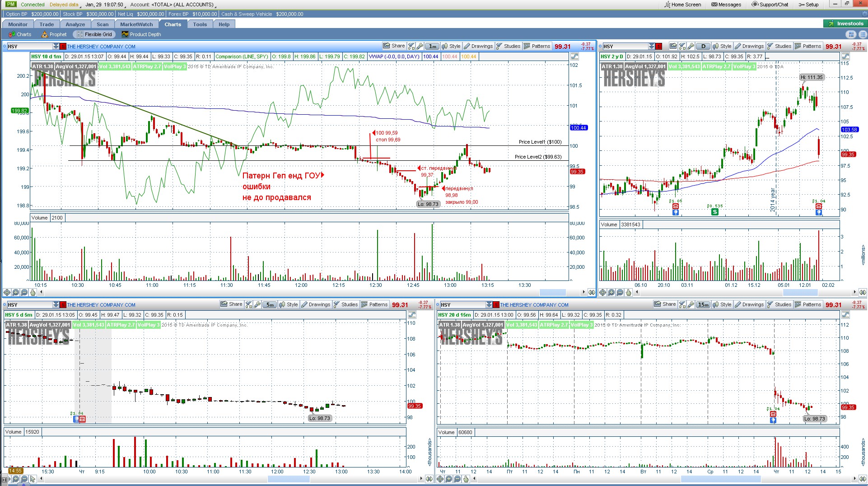Viewport: 868px width, 486px height.
Task: Click edit studies flask icon on 1m chart
Action: [x=411, y=46]
